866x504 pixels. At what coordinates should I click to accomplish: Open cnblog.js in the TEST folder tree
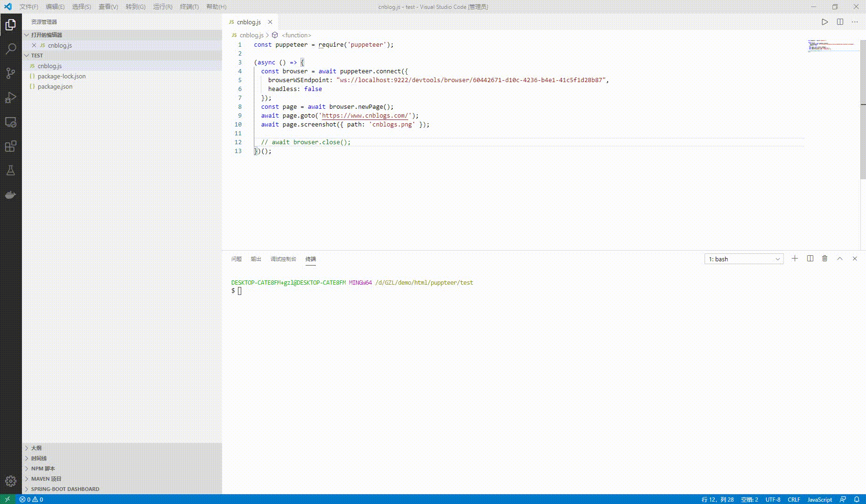[x=122, y=66]
